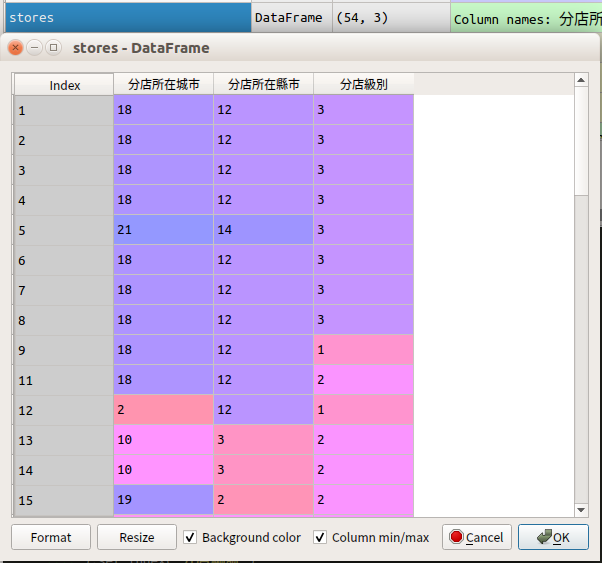
Task: Select the 分店所在縣市 column header
Action: 263,84
